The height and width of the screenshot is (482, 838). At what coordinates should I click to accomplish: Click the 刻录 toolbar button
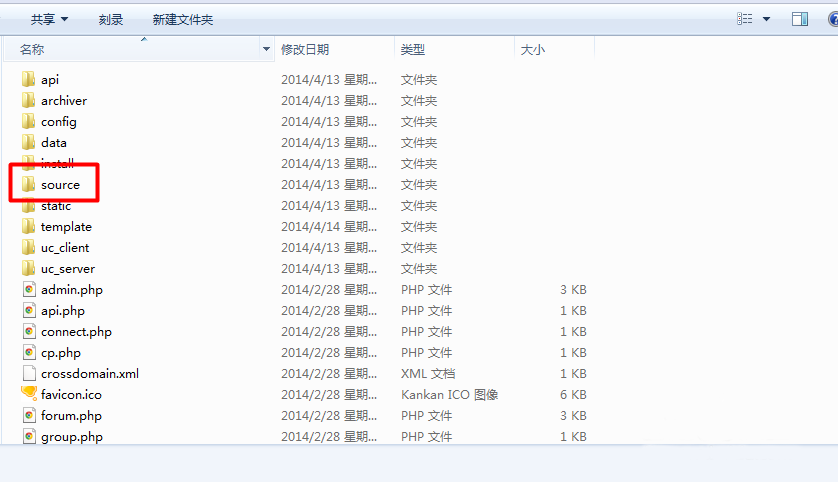click(111, 20)
